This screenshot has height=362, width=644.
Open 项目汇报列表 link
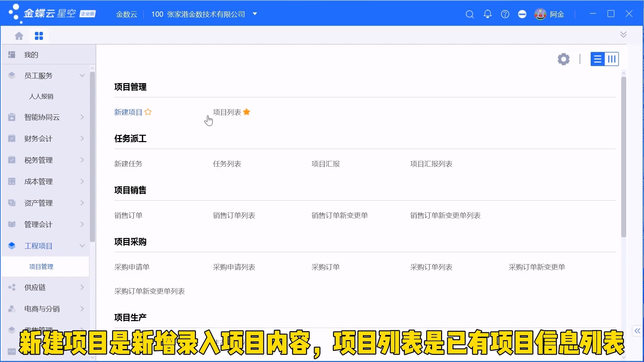click(431, 164)
